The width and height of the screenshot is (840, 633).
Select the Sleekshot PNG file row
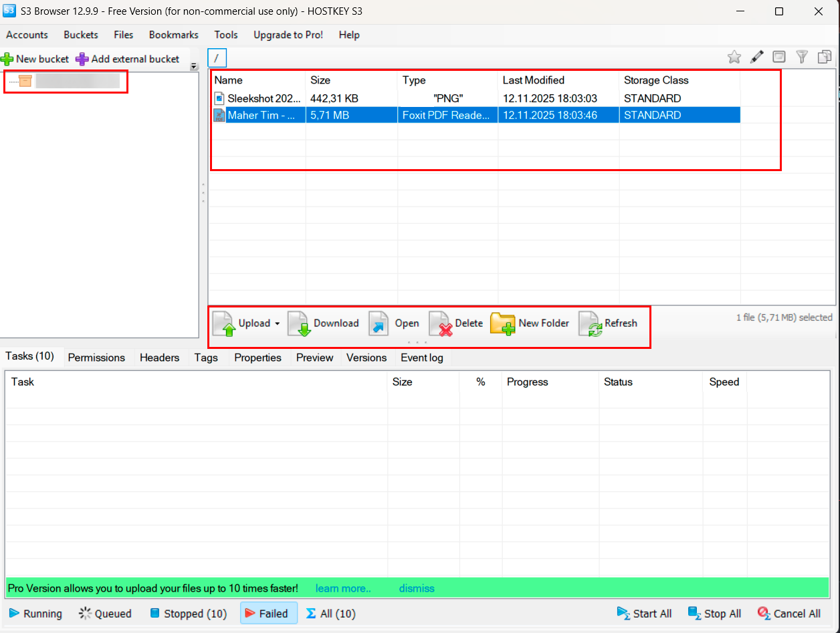(264, 98)
